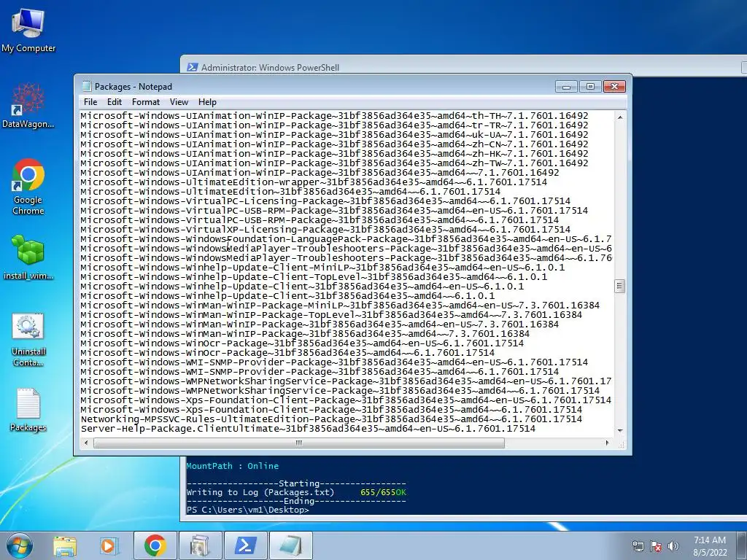Click the line WinOcr-Package with en-US
This screenshot has width=747, height=560.
(301, 343)
